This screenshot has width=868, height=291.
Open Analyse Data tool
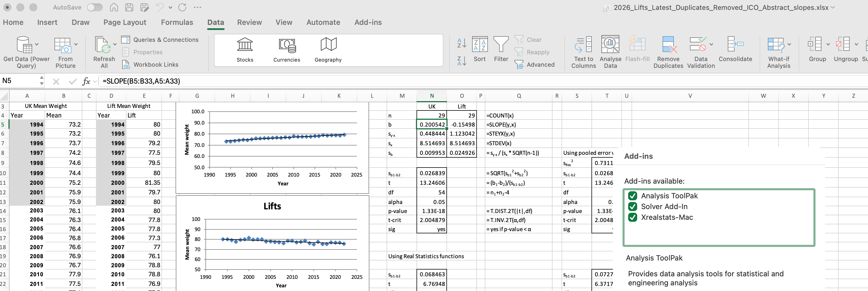coord(610,52)
